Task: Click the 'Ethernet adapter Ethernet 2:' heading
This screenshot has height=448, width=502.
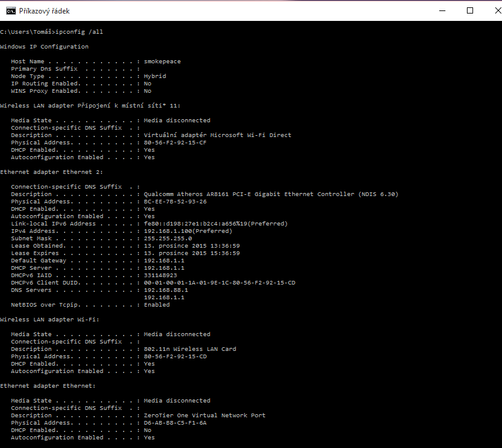Action: (x=52, y=172)
